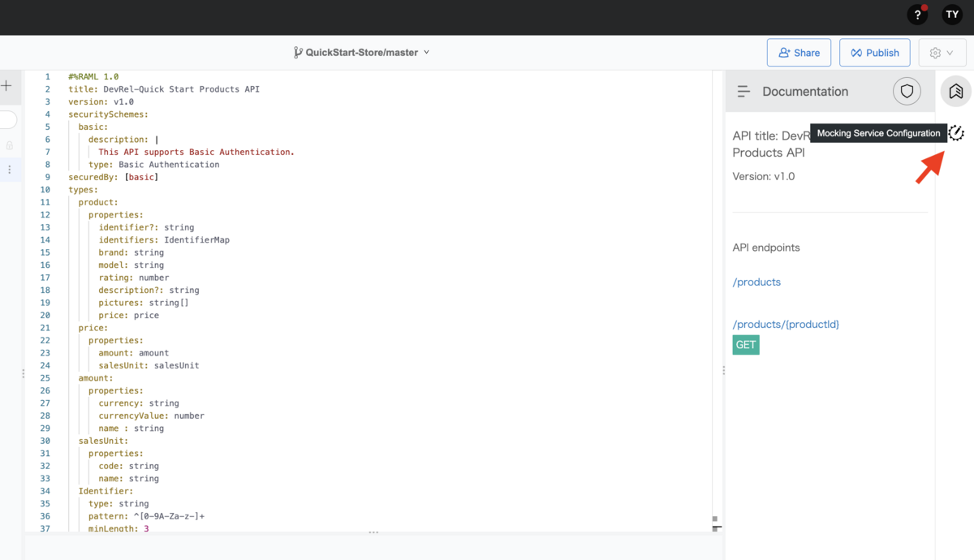Click the list icon beside Documentation heading
Screen dimensions: 974x560
743,91
